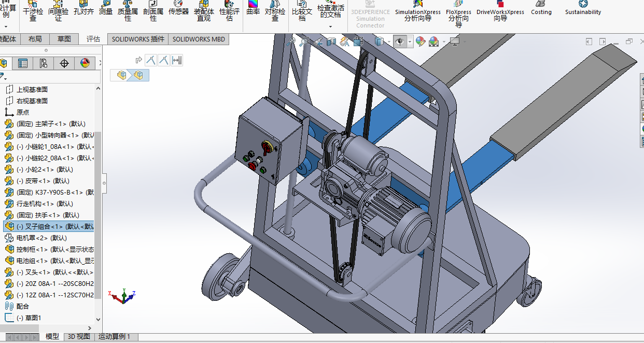This screenshot has height=343, width=644.
Task: Click breadcrumb distance dimension icon
Action: tap(177, 61)
